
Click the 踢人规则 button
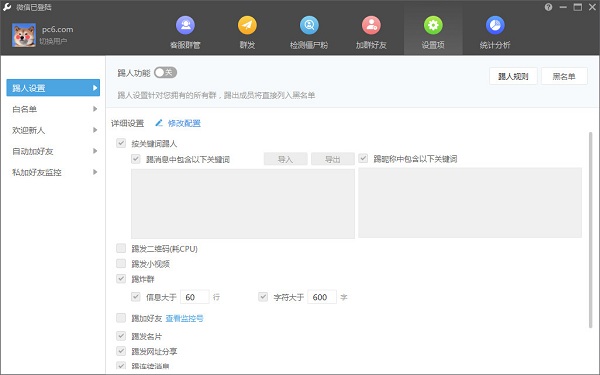(513, 76)
